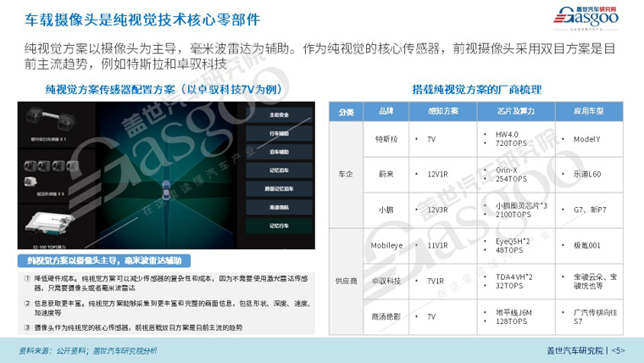Select the 泊车辅助 button
The width and height of the screenshot is (644, 363).
pos(279,152)
